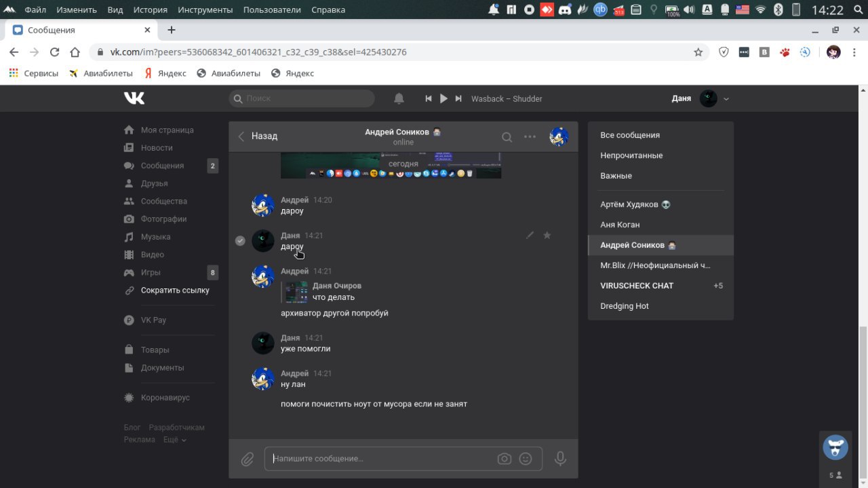The image size is (868, 488).
Task: Open VIRUSCHECK CHAT with +5 unread
Action: [x=660, y=286]
